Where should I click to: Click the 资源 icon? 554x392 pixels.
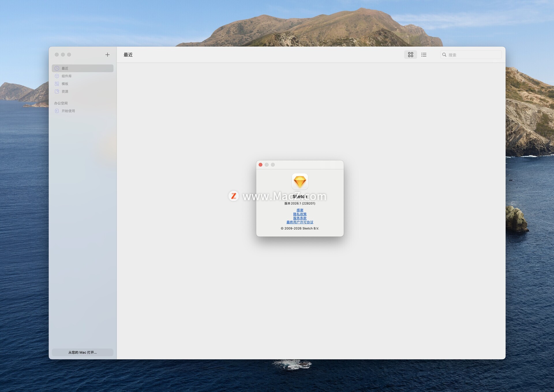click(x=57, y=92)
